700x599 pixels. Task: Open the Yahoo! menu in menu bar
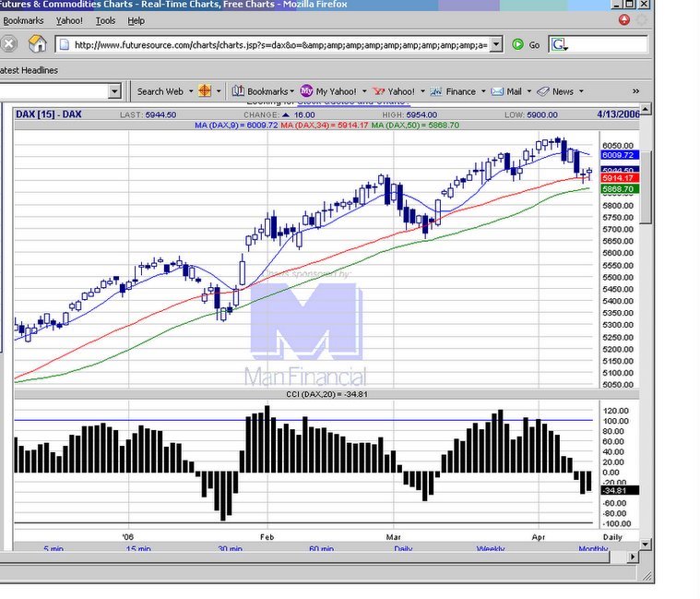69,20
